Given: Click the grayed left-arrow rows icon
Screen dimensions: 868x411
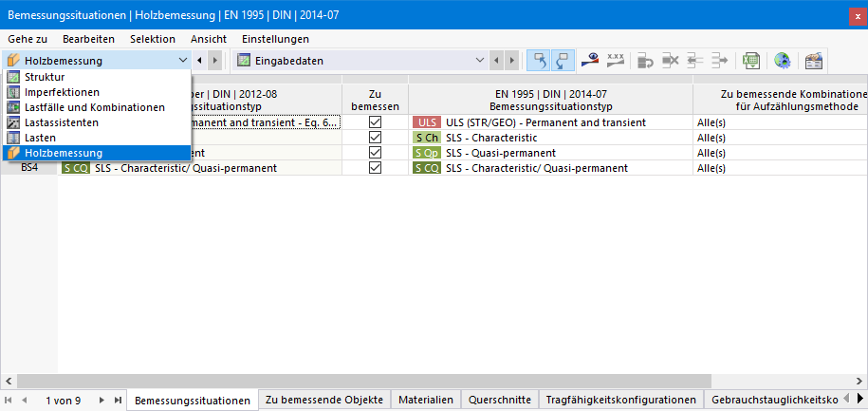Looking at the screenshot, I should [694, 60].
